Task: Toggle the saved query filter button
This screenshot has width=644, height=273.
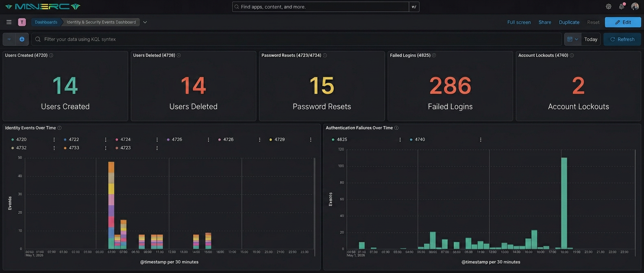Action: [x=9, y=39]
